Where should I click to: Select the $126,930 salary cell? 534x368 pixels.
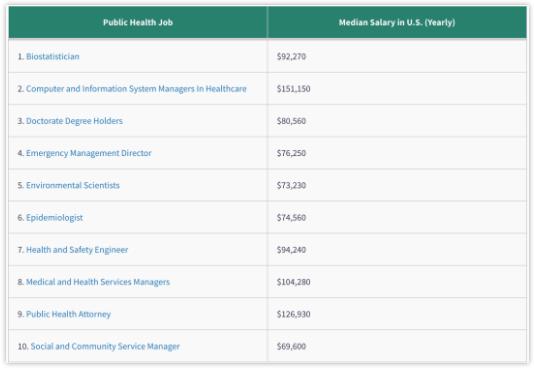click(x=293, y=314)
